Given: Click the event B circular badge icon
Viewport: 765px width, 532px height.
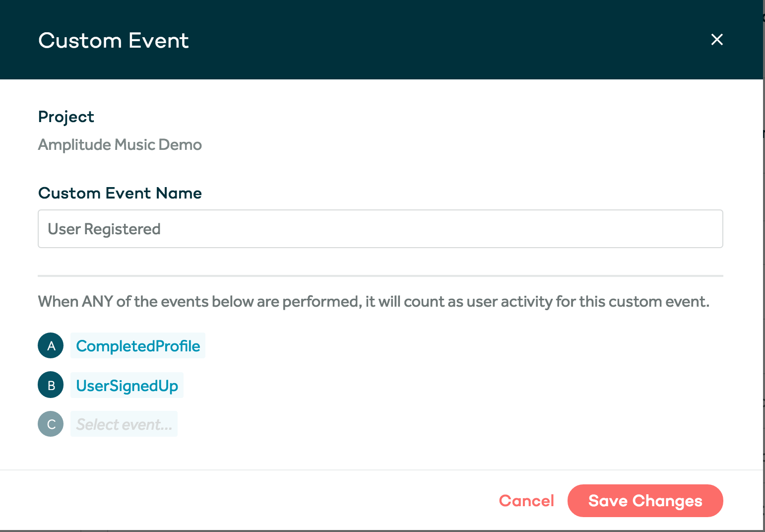Looking at the screenshot, I should coord(51,385).
